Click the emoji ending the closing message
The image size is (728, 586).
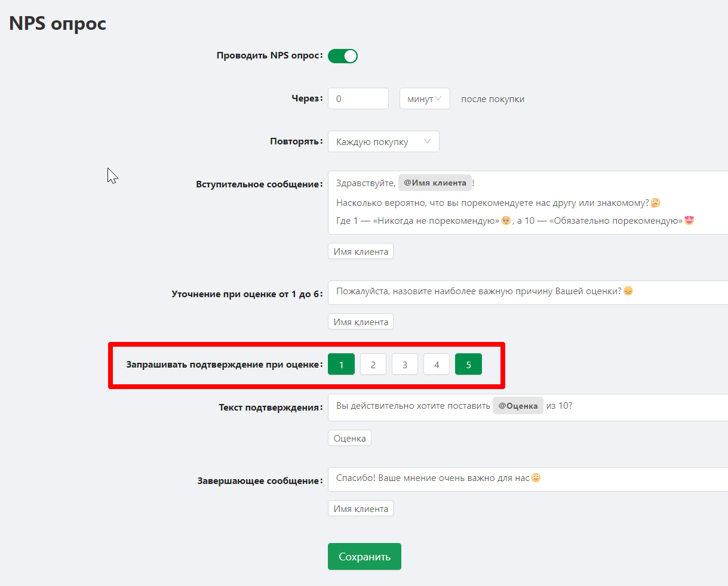[536, 477]
